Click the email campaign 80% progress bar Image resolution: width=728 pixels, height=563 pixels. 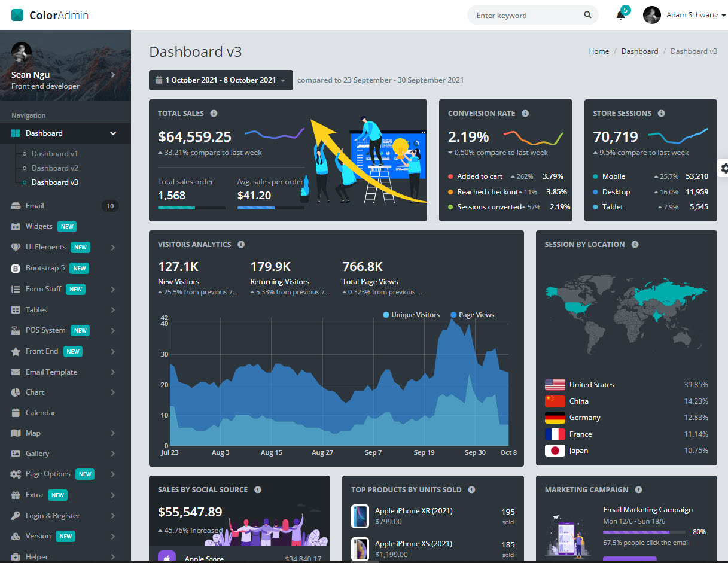pos(644,532)
